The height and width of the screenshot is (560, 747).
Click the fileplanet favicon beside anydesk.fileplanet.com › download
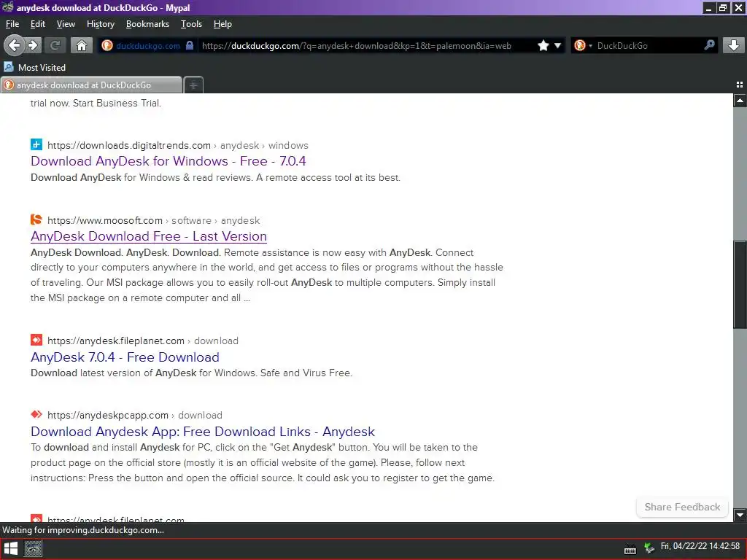click(x=36, y=340)
